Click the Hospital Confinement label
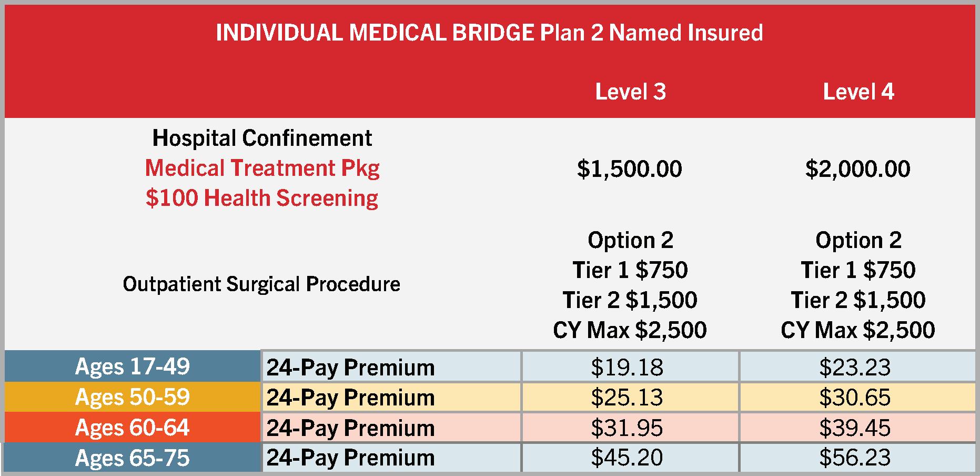The image size is (980, 476). coord(262,138)
